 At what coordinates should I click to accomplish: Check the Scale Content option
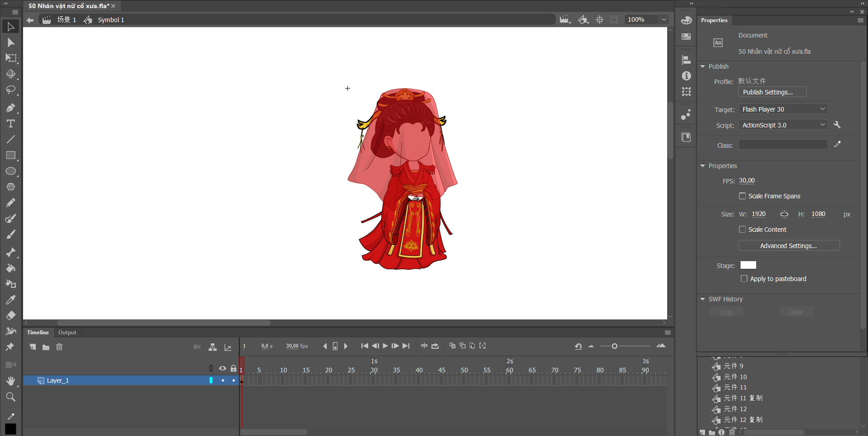(742, 230)
